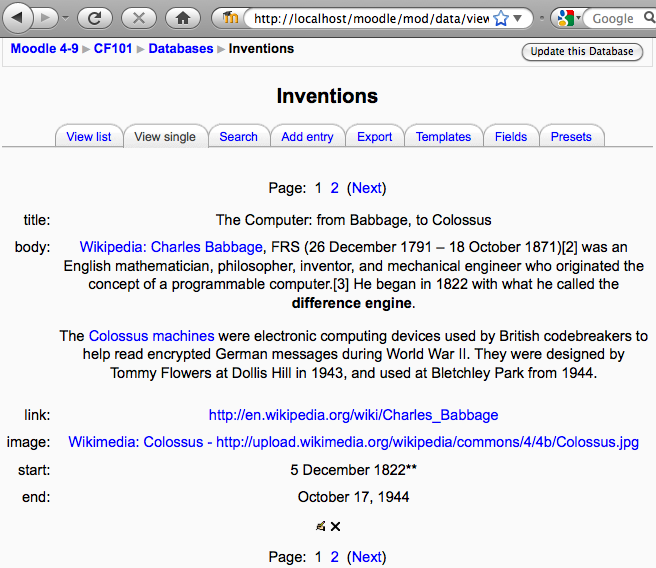656x568 pixels.
Task: Open the Colossus machines link
Action: [x=151, y=336]
